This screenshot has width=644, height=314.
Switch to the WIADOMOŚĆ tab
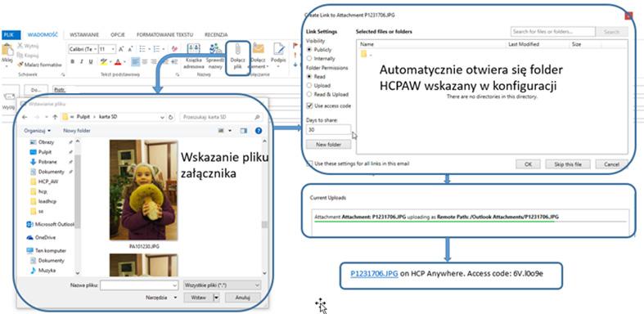(x=43, y=35)
